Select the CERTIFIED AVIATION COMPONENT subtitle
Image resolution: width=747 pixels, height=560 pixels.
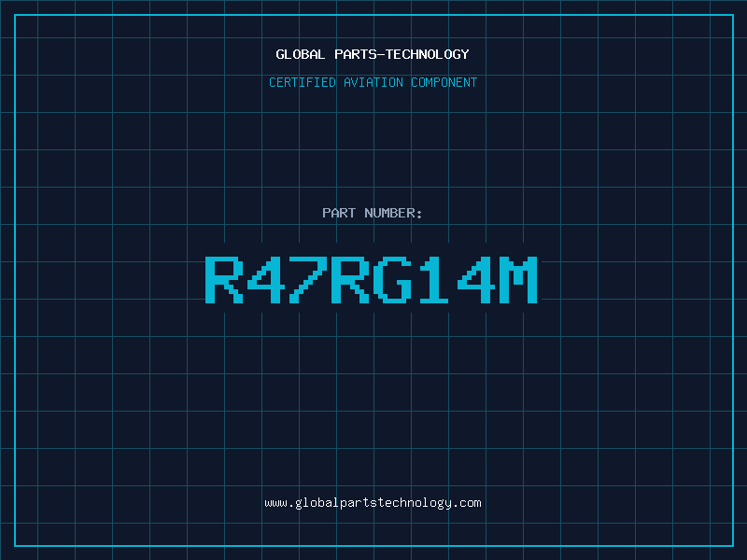tap(373, 82)
